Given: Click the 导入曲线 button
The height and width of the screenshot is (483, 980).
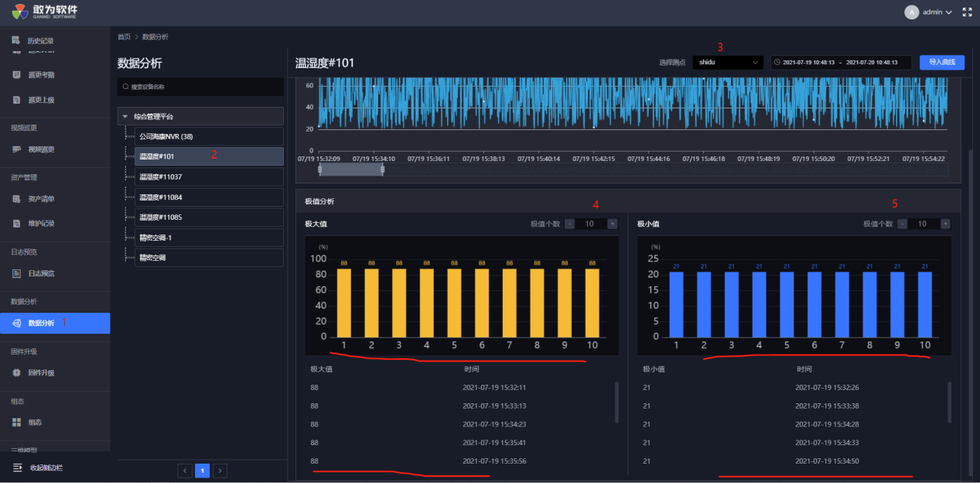Looking at the screenshot, I should pos(941,62).
